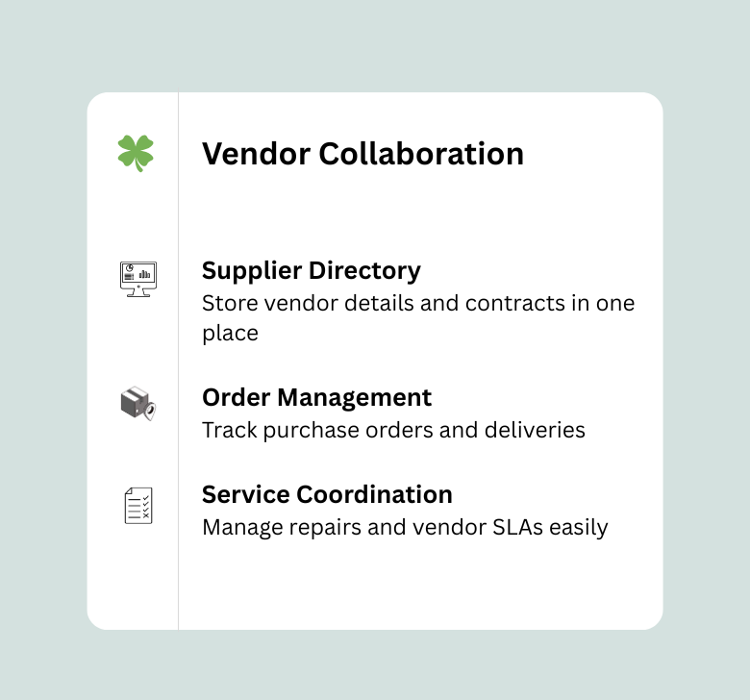Open the checklist document icon
This screenshot has width=750, height=700.
[138, 505]
